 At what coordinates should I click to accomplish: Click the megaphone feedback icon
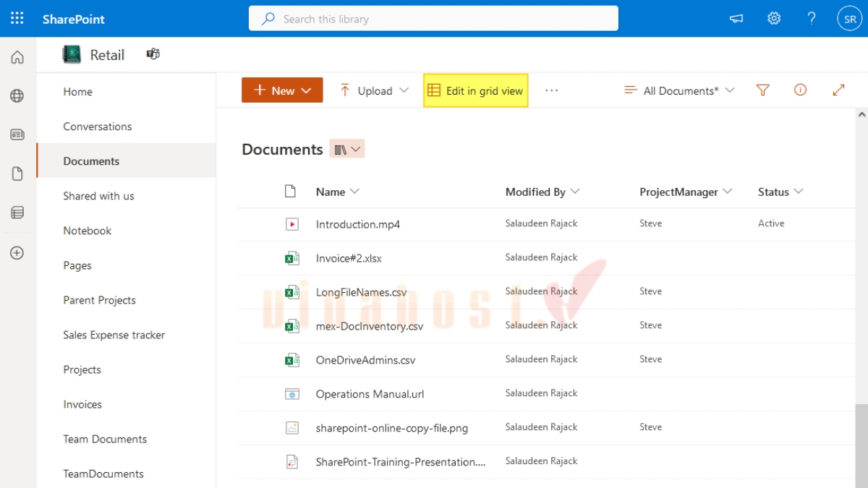736,19
